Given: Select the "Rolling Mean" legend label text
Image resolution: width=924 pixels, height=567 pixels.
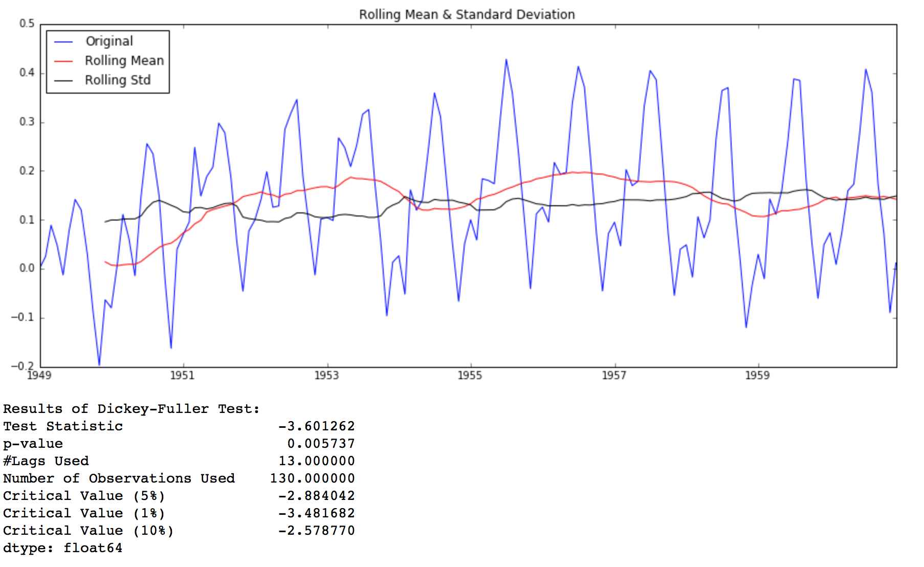Looking at the screenshot, I should click(124, 61).
